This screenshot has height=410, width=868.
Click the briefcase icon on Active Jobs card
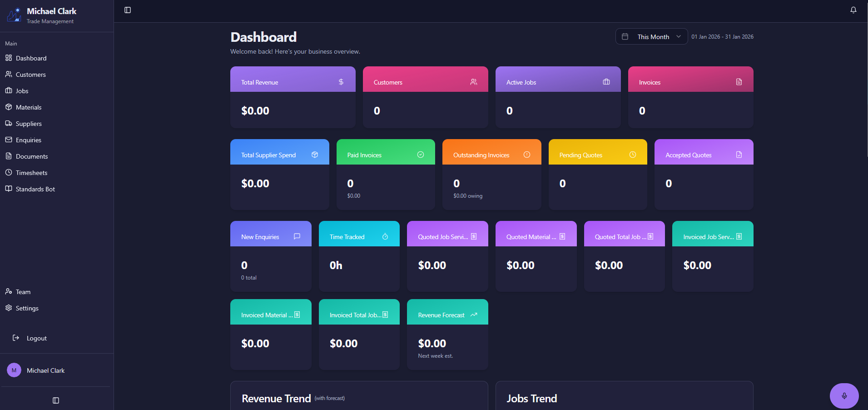pyautogui.click(x=606, y=82)
